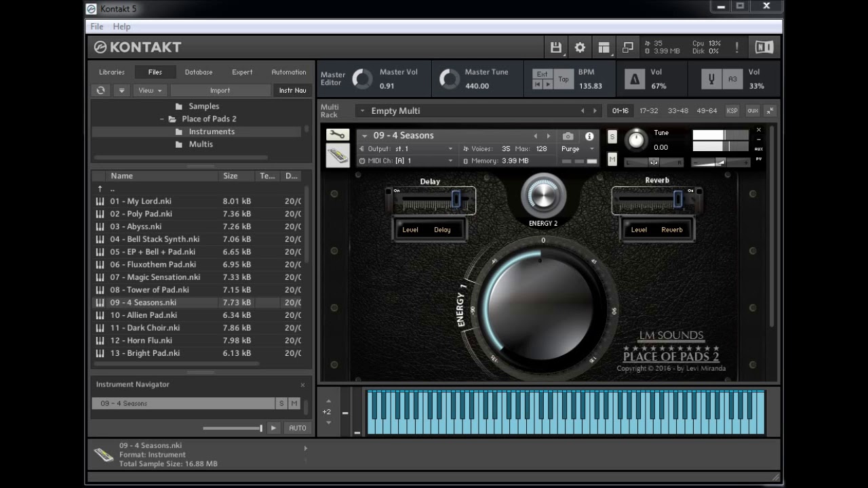Select previous multi arrow in Multi Rack
Screen dimensions: 868x488
(583, 111)
